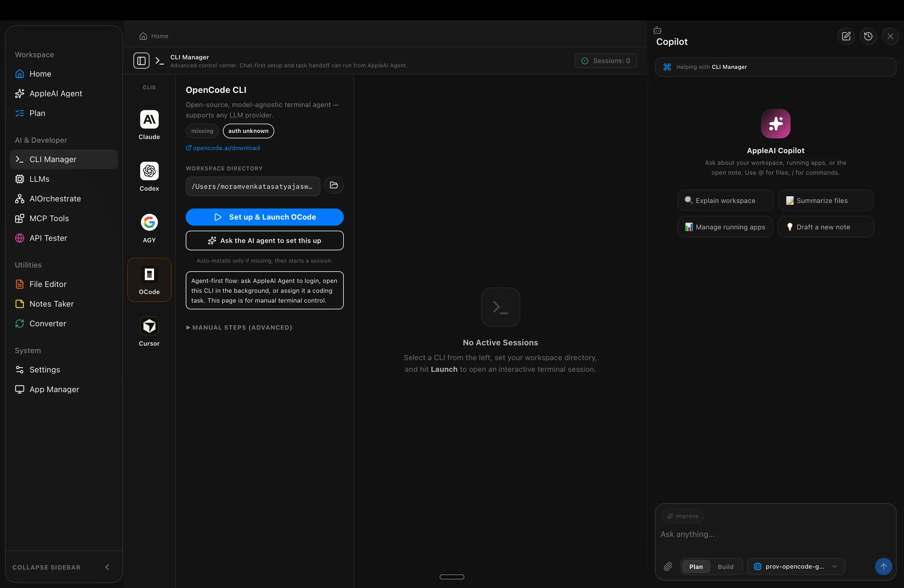Click the Copilot robot icon
The width and height of the screenshot is (904, 588).
click(x=657, y=30)
